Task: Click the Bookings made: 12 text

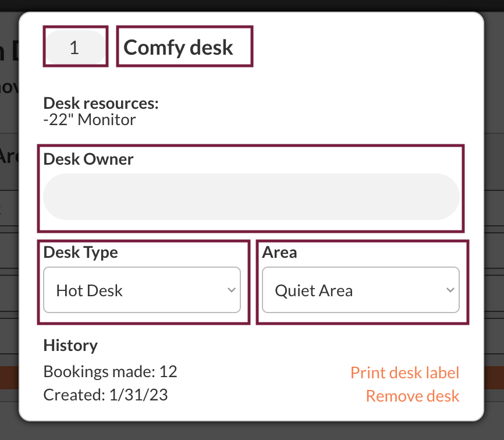Action: [110, 371]
